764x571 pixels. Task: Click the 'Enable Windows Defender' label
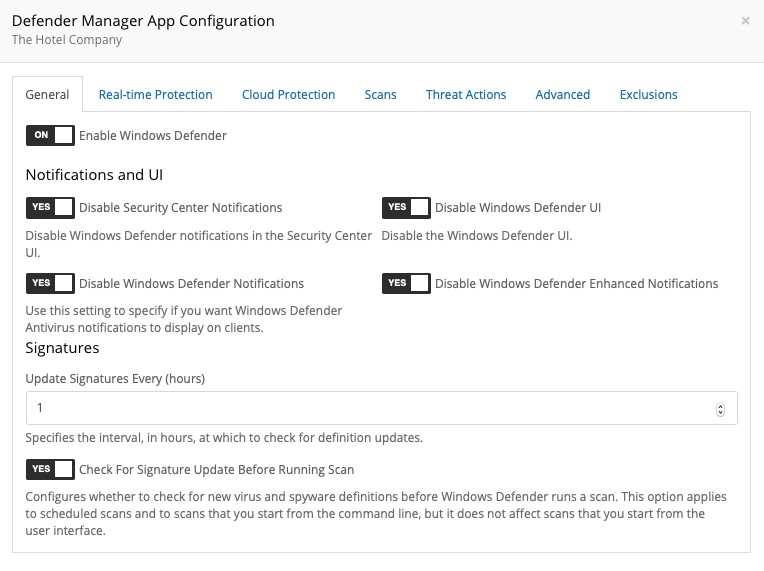point(153,135)
